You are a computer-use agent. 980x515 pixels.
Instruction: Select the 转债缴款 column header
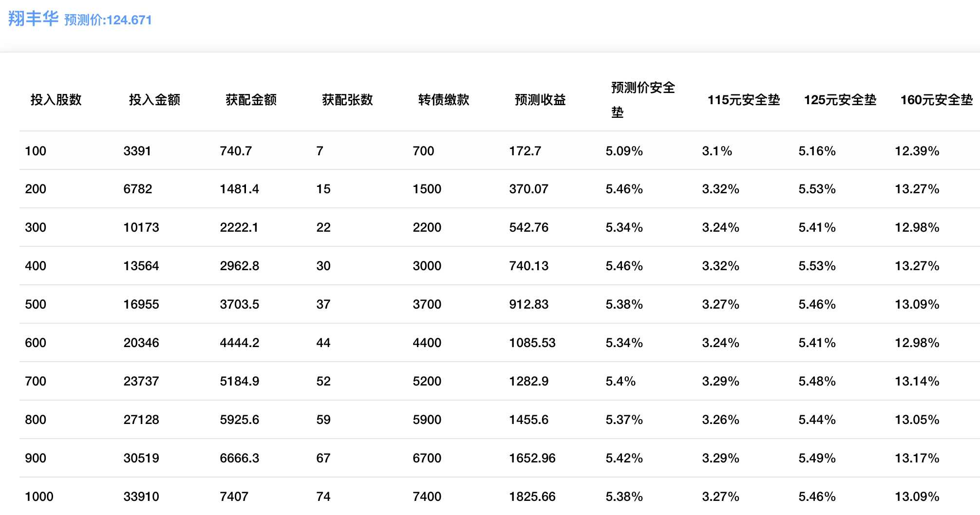(x=444, y=100)
